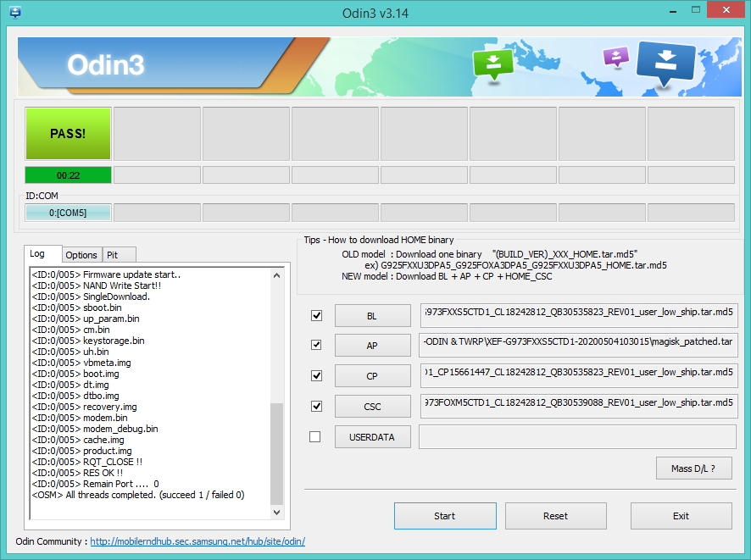This screenshot has height=560, width=751.
Task: Click the CSC file path field
Action: click(578, 406)
